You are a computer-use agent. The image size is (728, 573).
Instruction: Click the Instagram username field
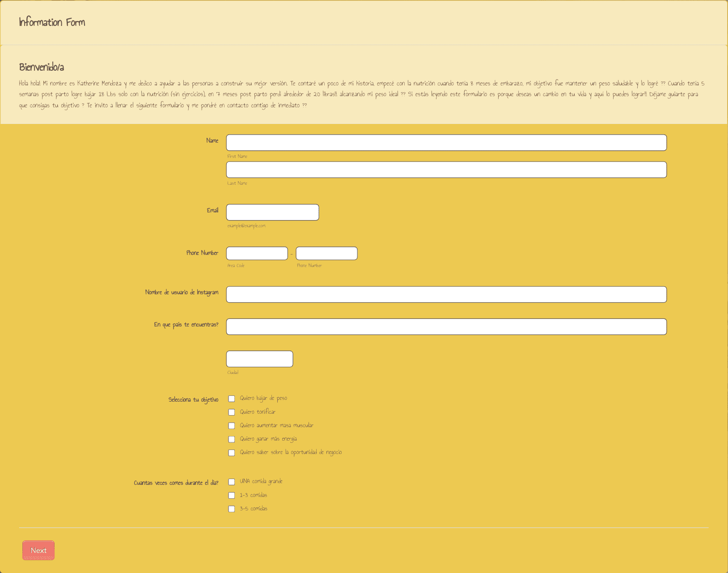tap(446, 295)
